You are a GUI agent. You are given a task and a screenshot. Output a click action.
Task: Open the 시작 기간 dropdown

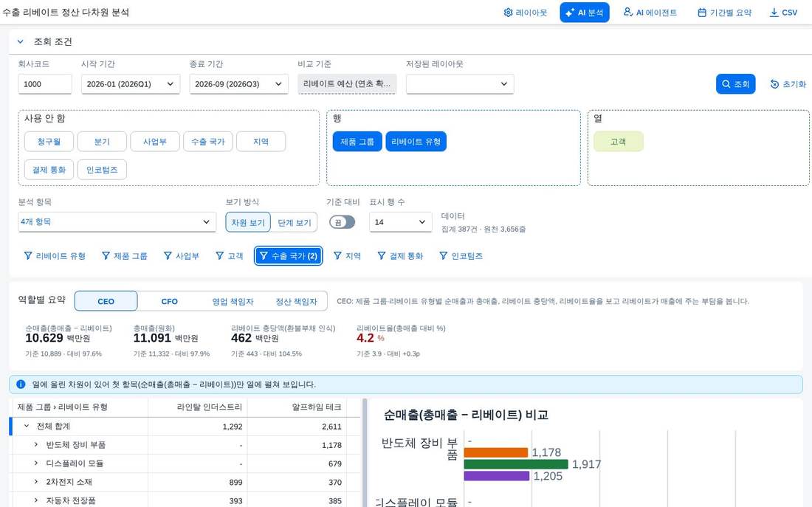(x=131, y=84)
